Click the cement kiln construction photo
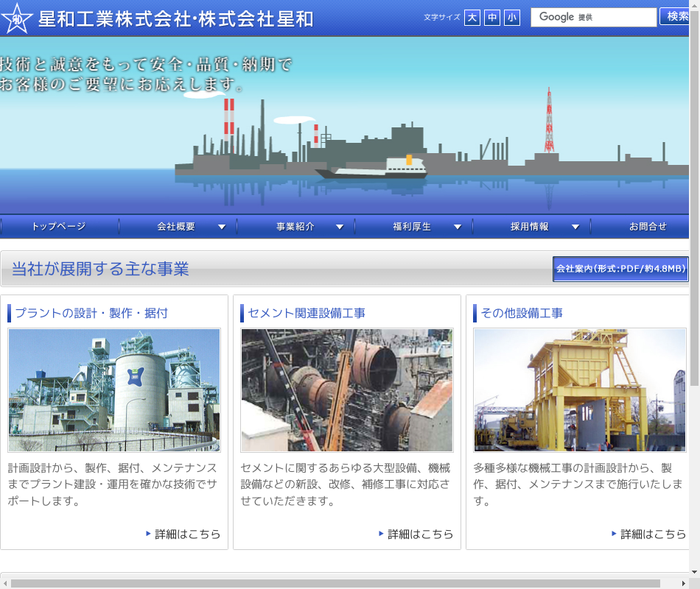The width and height of the screenshot is (700, 589). 347,390
